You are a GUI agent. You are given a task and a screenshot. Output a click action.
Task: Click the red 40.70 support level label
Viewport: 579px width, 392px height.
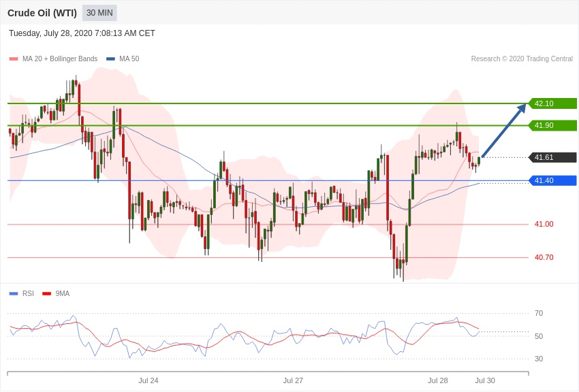pos(544,257)
